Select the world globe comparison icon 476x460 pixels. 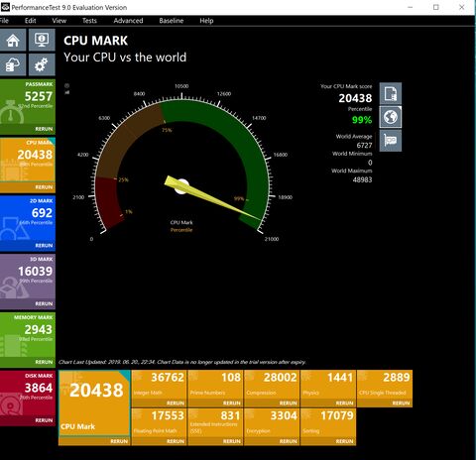[391, 117]
